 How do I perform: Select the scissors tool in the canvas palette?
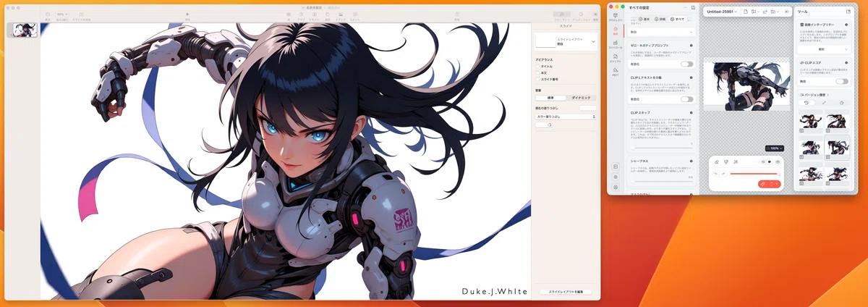click(x=736, y=162)
